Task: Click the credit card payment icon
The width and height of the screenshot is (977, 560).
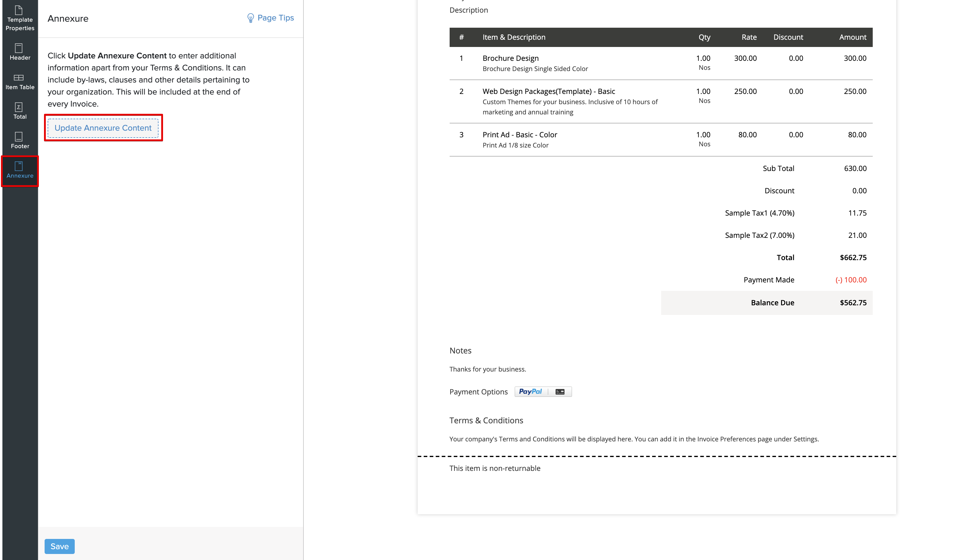Action: (x=560, y=391)
